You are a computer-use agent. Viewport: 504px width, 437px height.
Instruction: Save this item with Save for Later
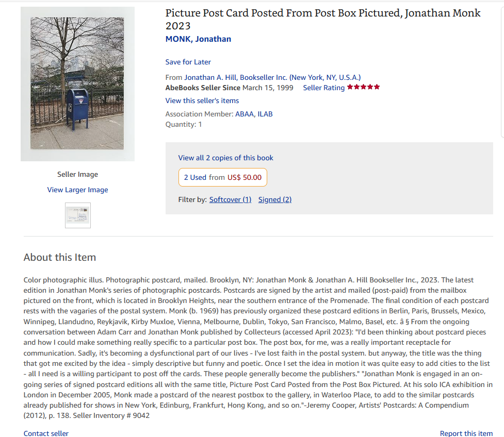(188, 62)
